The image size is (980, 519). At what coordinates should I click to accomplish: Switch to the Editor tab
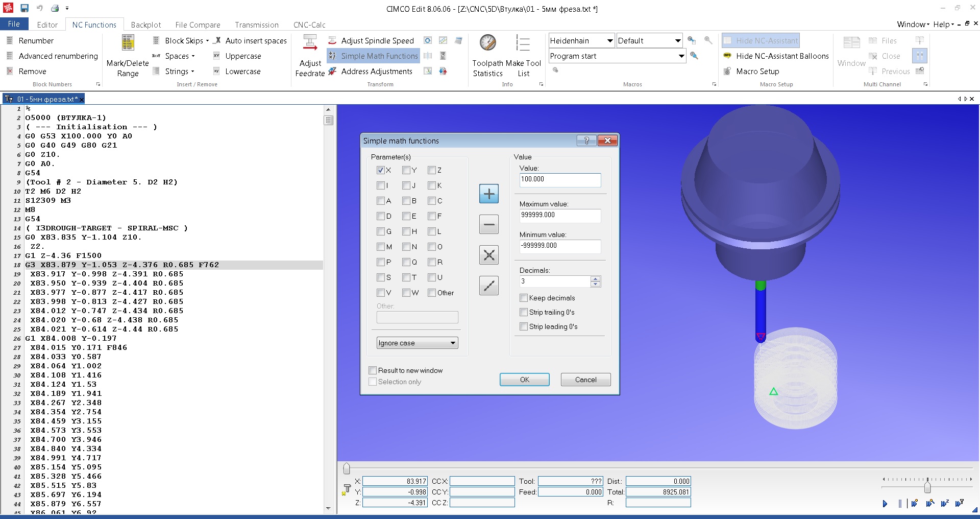point(47,25)
